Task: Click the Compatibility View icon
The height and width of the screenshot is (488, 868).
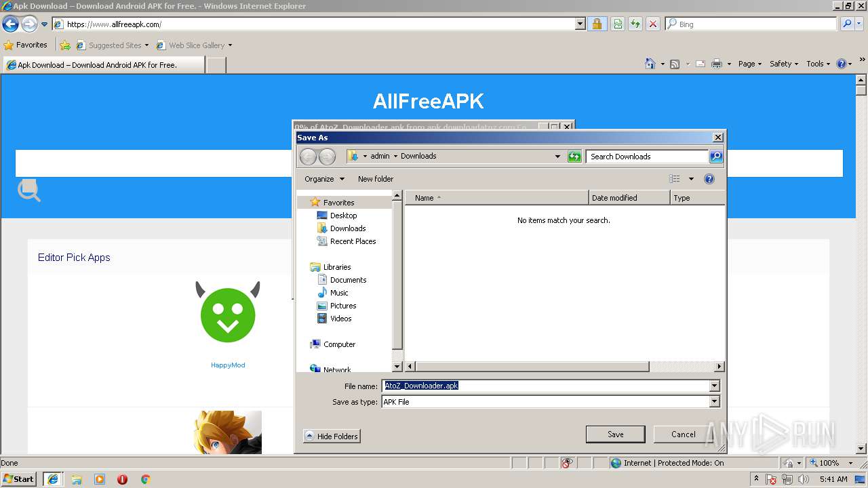Action: pyautogui.click(x=618, y=24)
